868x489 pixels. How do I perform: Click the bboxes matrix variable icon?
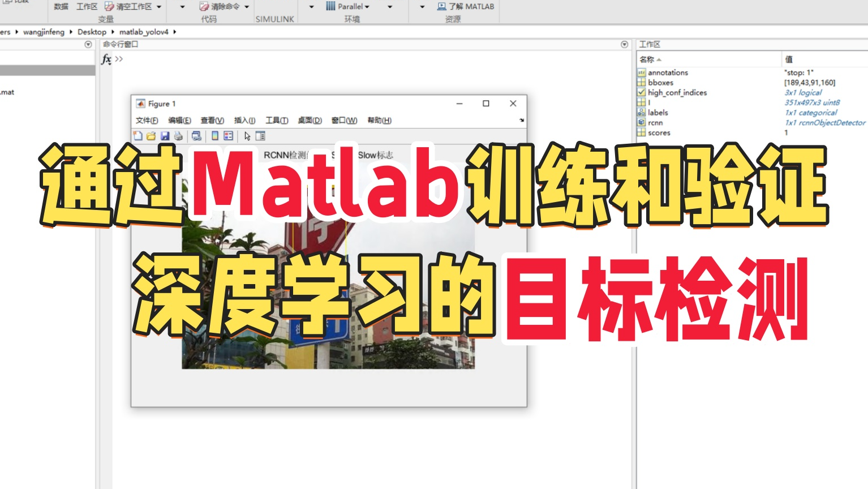pos(641,83)
